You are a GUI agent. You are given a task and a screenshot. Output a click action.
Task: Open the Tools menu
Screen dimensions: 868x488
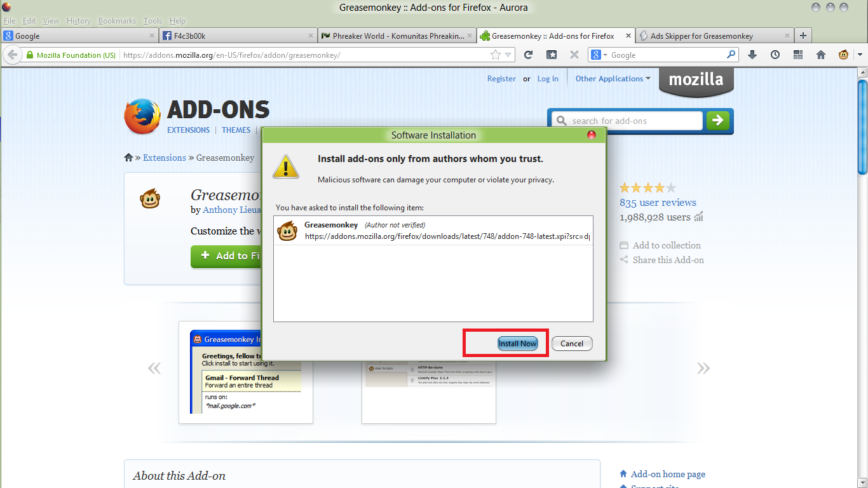[153, 21]
